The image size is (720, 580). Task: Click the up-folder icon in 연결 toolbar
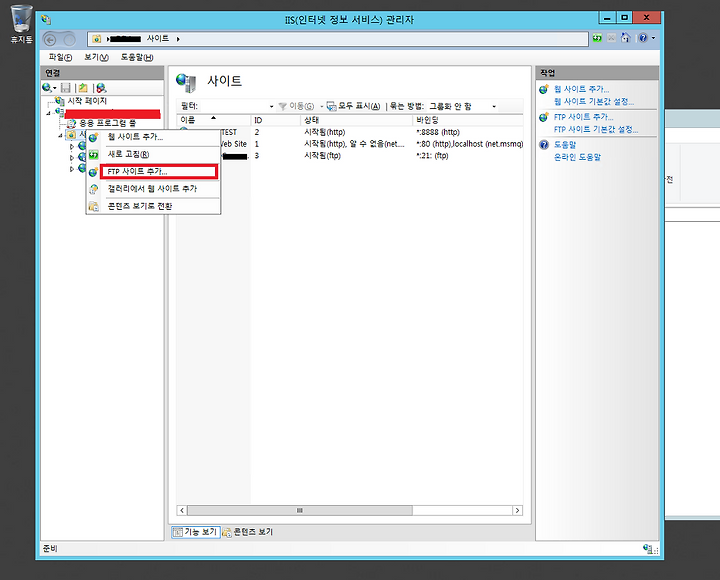click(83, 87)
